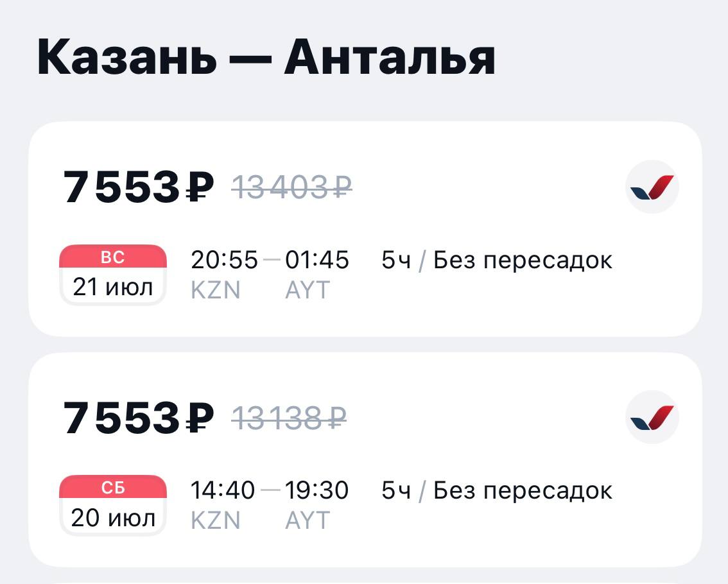This screenshot has width=728, height=584.
Task: Tap the 20:55 departure time
Action: coord(224,260)
